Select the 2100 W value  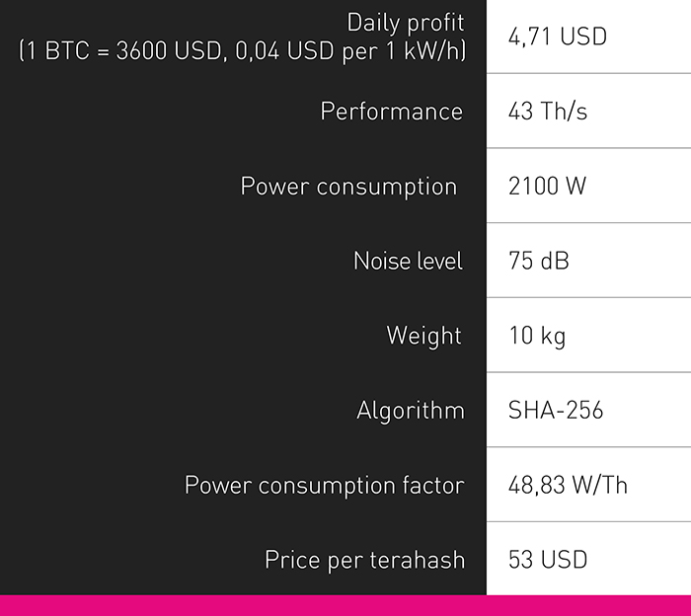click(547, 187)
